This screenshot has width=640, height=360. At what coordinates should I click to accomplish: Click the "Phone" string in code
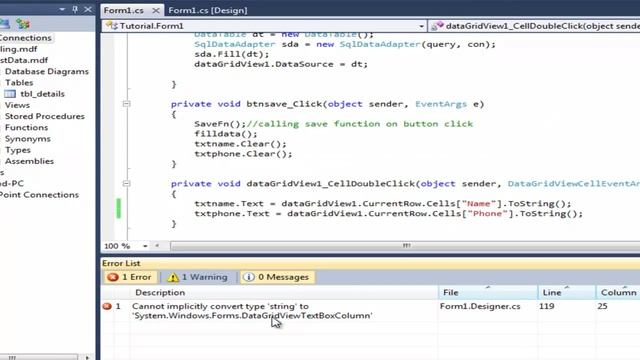[x=487, y=214]
